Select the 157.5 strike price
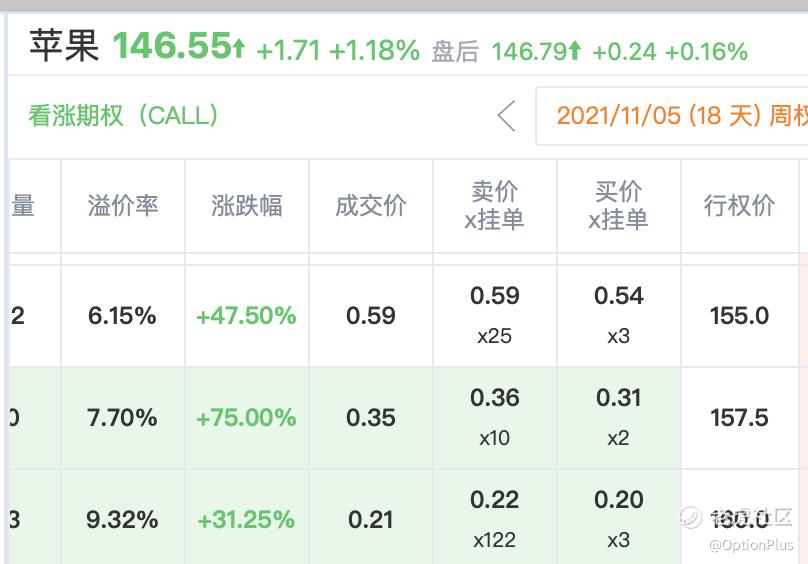The image size is (808, 564). (x=739, y=418)
